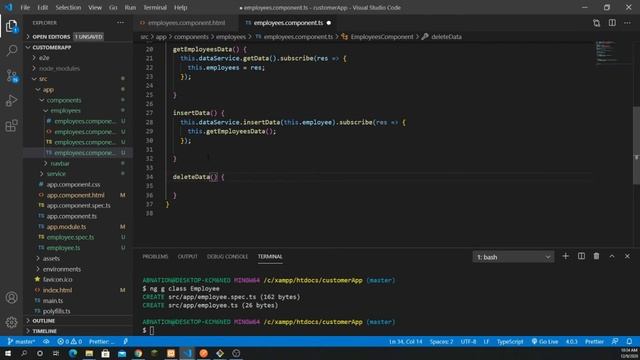This screenshot has height=360, width=640.
Task: Open the Terminal menu
Action: pos(155,7)
